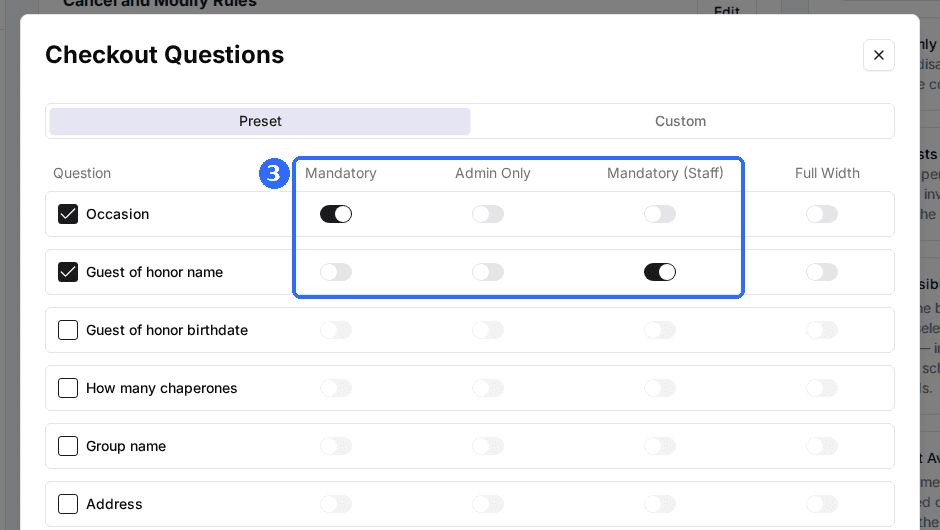
Task: Toggle Mandatory for Group name
Action: [336, 446]
